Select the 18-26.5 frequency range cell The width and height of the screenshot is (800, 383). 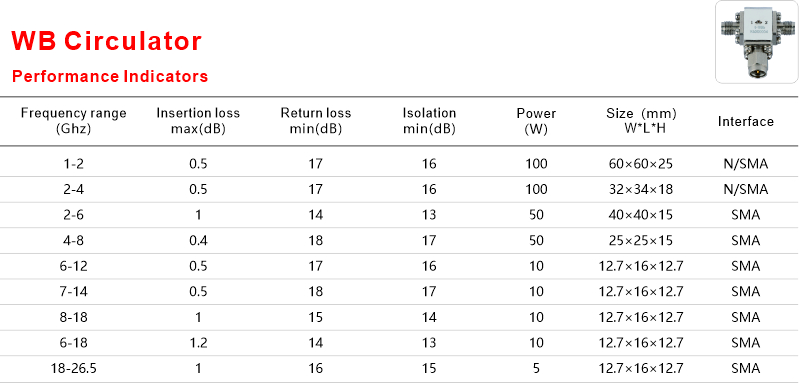tap(73, 368)
